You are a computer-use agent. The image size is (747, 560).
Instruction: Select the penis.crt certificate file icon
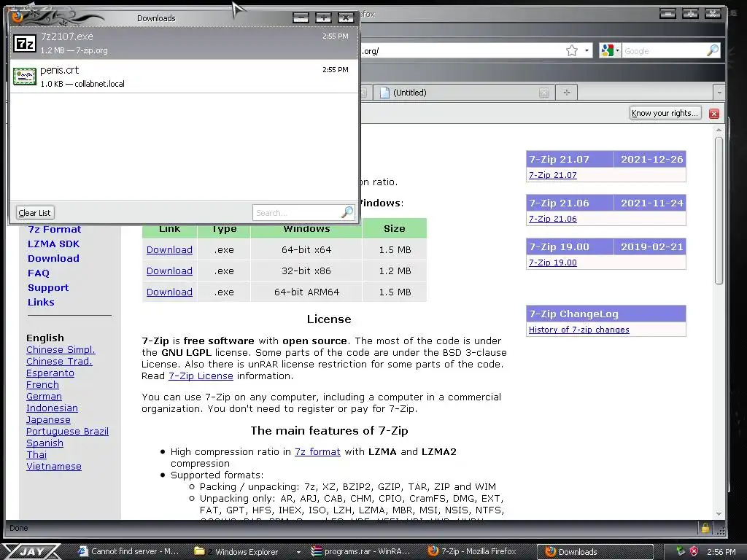(24, 77)
